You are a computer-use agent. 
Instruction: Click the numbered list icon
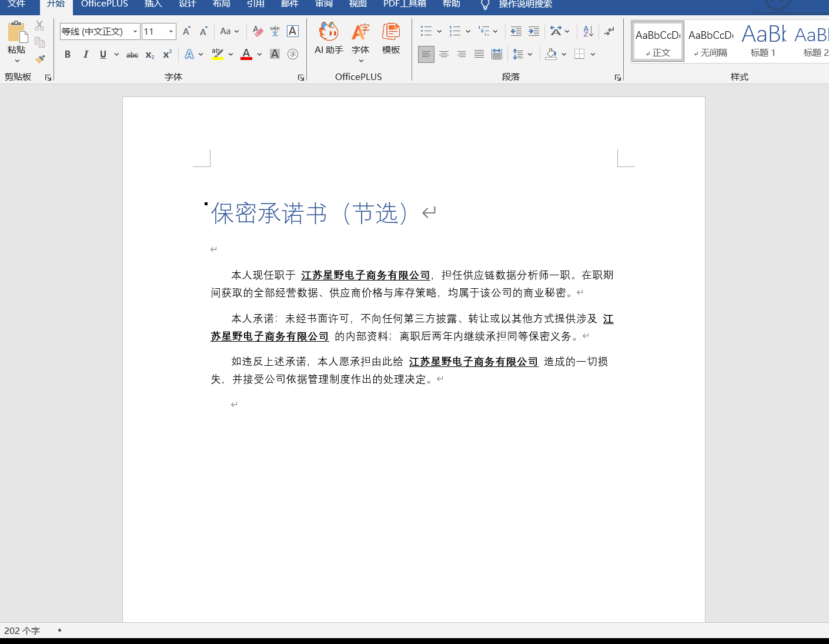click(455, 31)
